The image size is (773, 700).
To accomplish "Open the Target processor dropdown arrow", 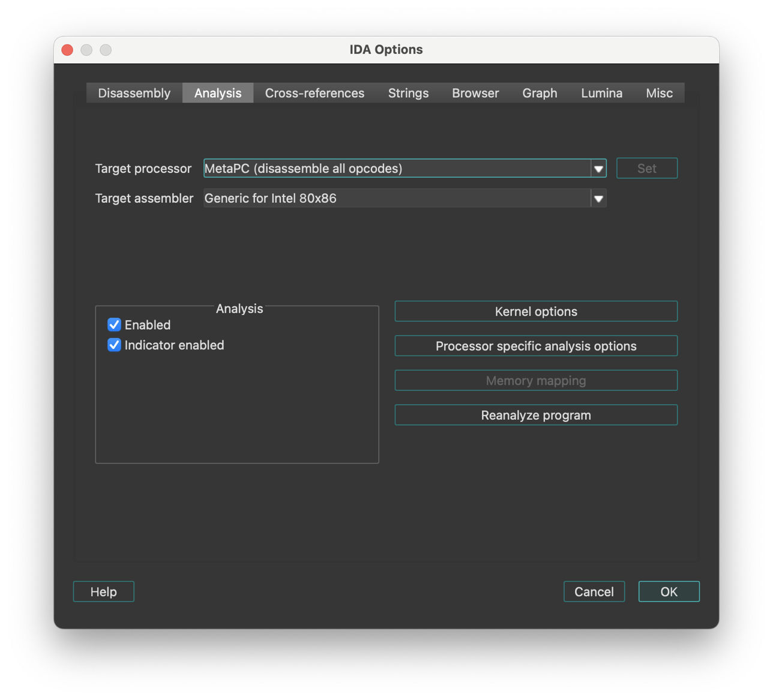I will pyautogui.click(x=598, y=169).
